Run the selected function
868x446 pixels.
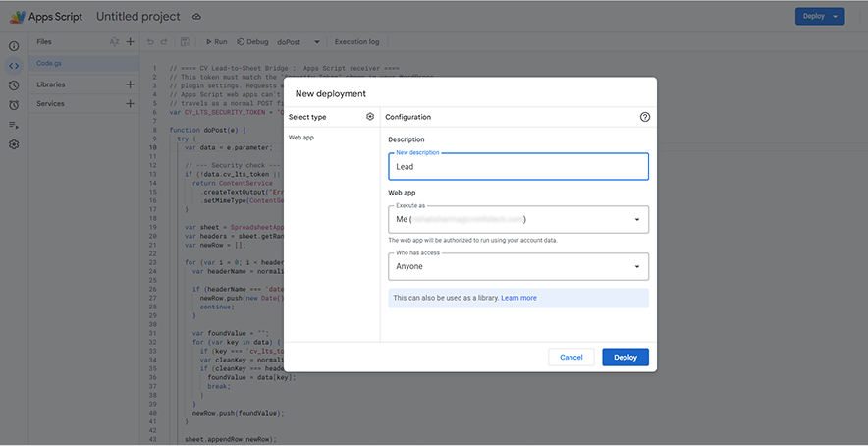(216, 41)
